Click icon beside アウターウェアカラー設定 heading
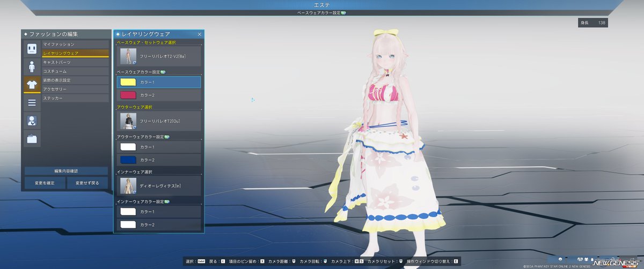644x269 pixels. 168,137
